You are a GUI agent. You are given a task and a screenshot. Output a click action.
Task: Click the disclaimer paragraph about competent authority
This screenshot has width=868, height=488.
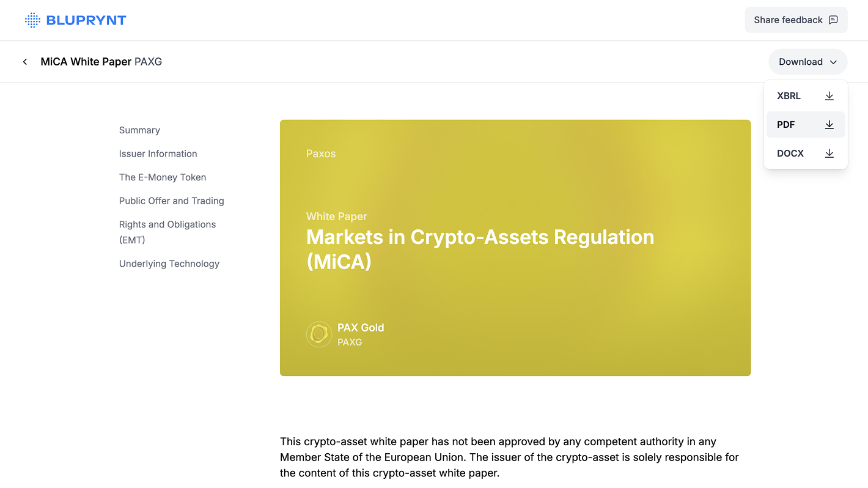point(510,457)
